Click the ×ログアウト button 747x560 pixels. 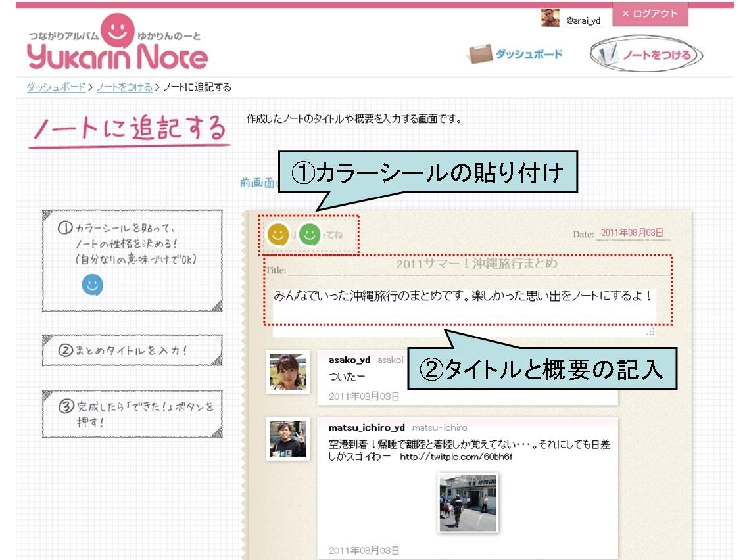pyautogui.click(x=650, y=14)
